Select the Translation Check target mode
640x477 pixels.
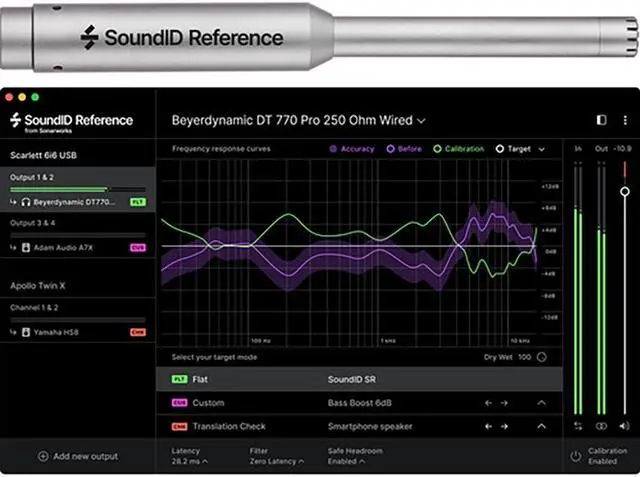click(228, 426)
